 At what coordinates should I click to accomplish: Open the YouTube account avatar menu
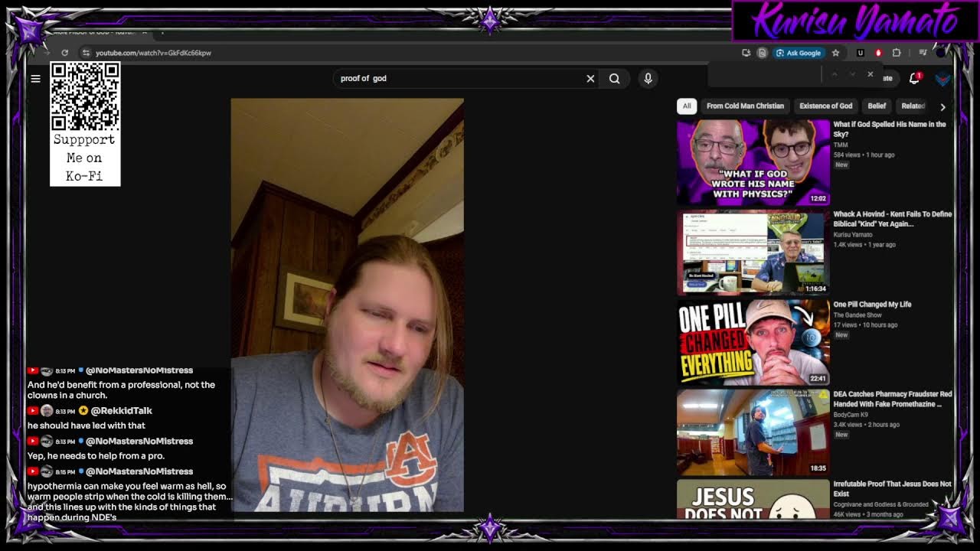[943, 78]
